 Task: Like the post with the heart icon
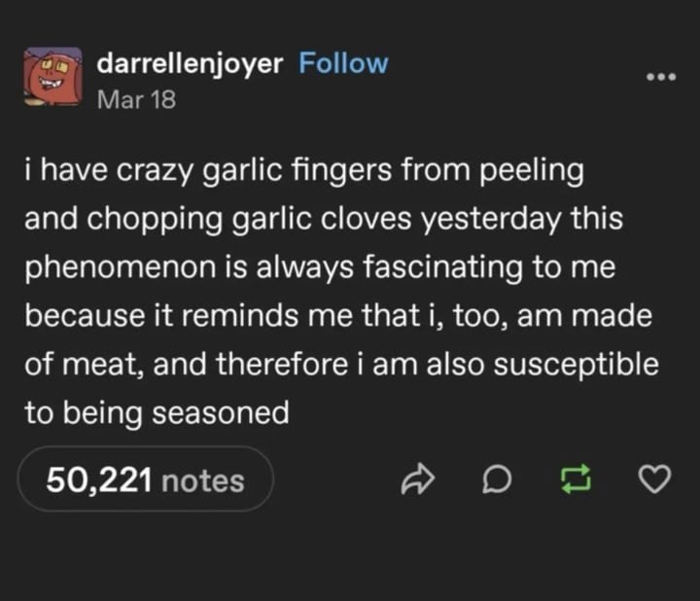654,479
